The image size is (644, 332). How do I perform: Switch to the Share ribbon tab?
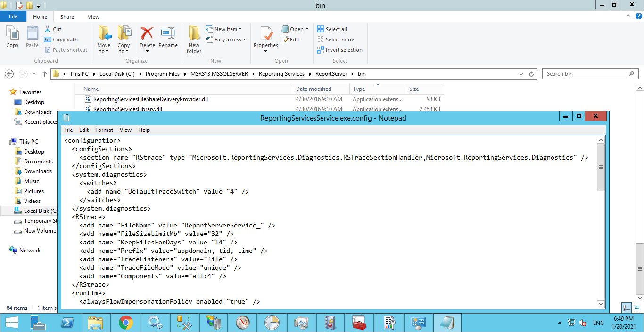[67, 17]
